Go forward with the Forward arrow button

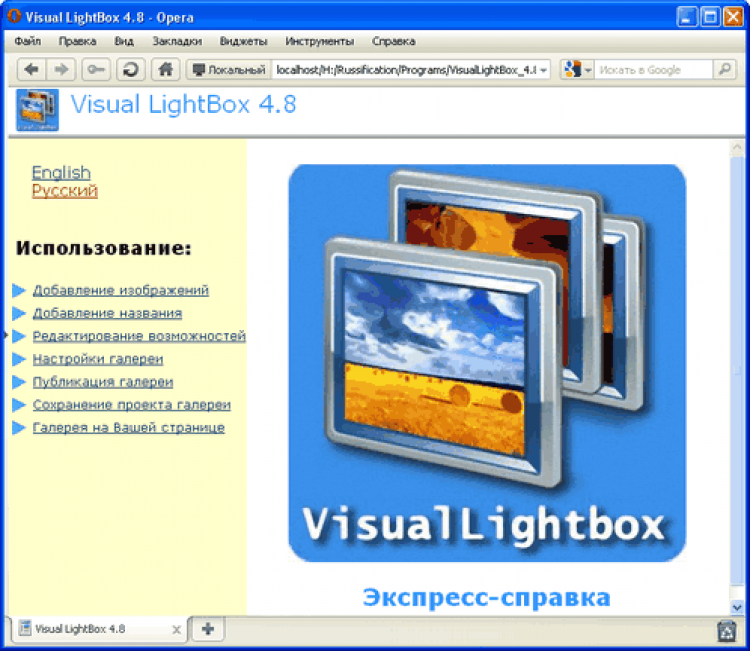(x=61, y=70)
